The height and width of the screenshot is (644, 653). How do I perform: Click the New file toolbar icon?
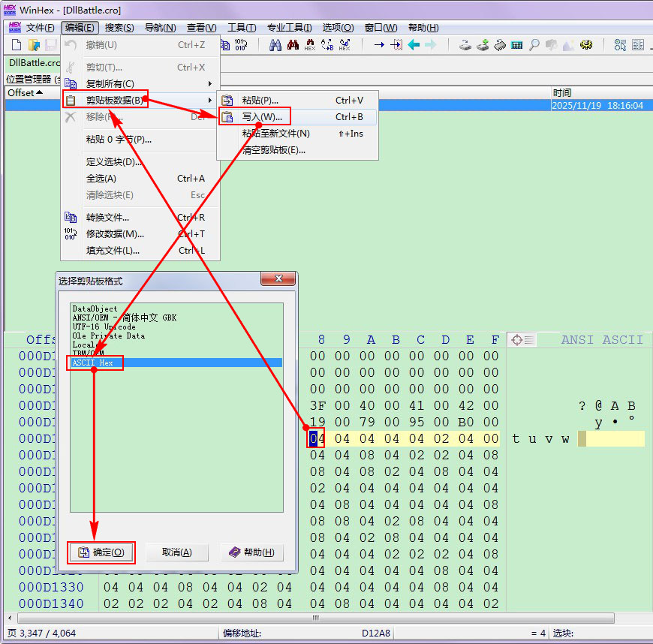pos(17,45)
